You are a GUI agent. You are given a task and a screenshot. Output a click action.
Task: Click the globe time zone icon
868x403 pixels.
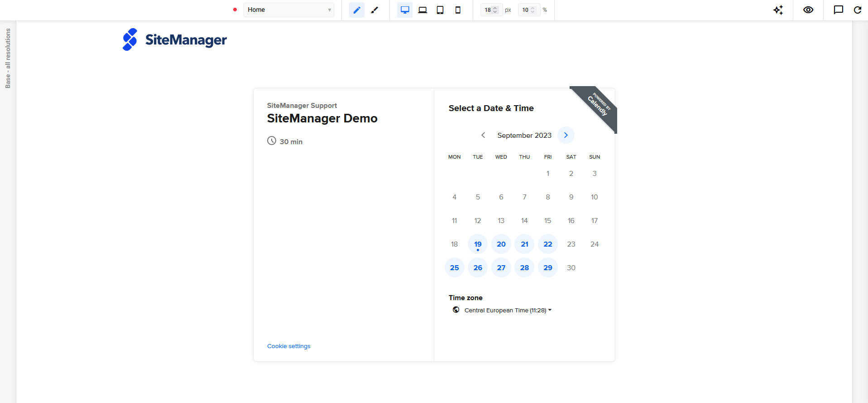point(456,310)
